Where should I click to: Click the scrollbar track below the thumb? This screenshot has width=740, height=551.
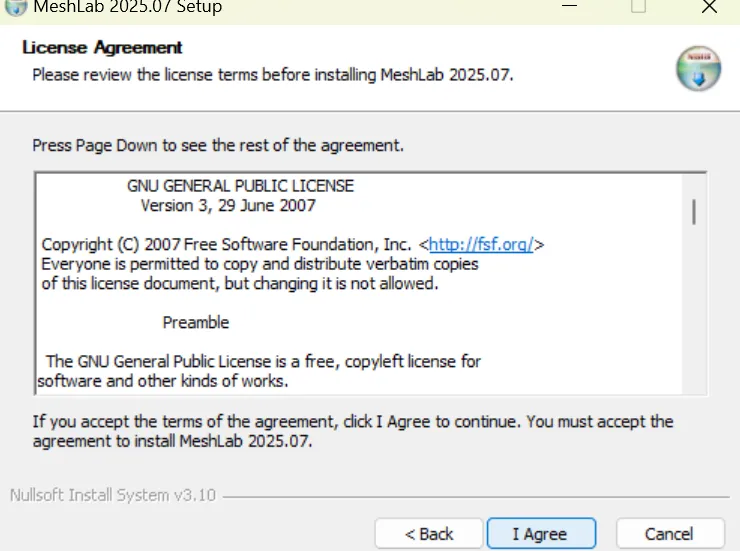click(x=694, y=309)
